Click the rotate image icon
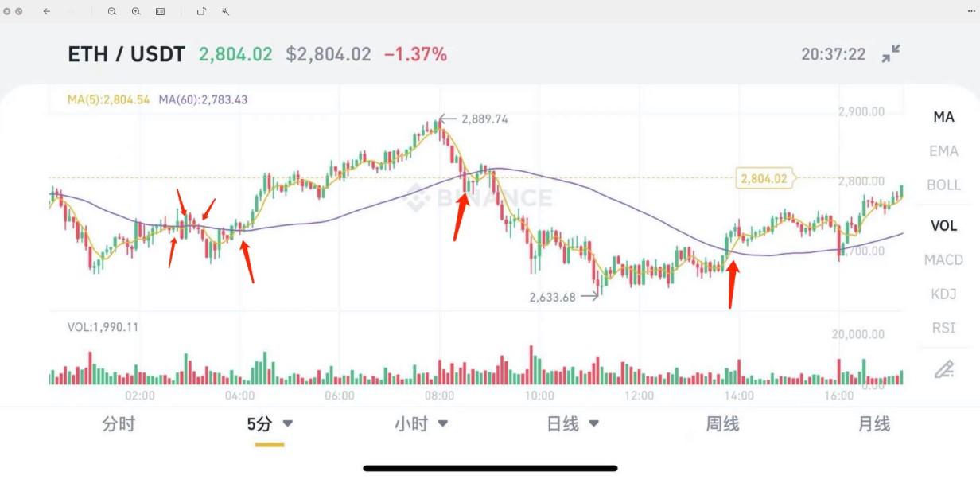 pos(201,12)
